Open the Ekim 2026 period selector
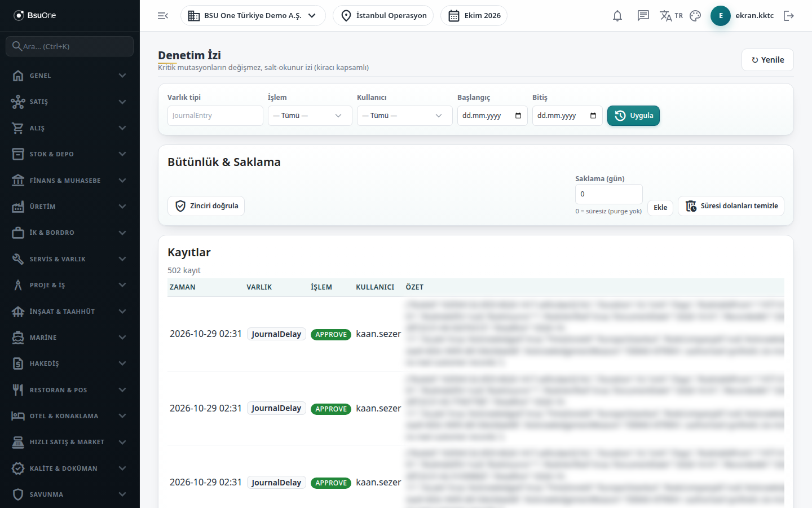The image size is (812, 508). point(474,16)
